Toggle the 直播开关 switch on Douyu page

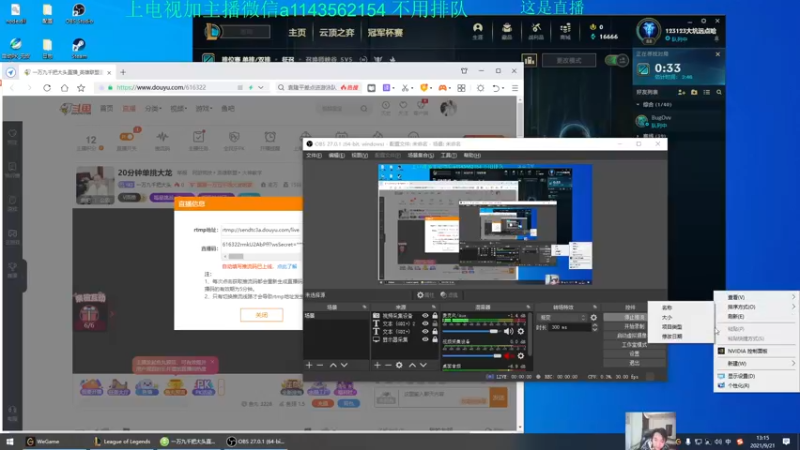click(126, 137)
